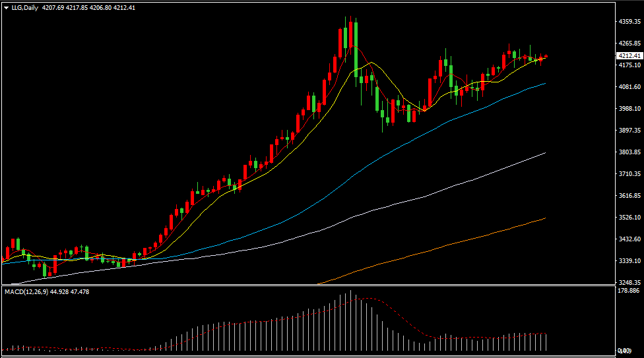Click the last MACD histogram bar
This screenshot has height=358, width=644.
(546, 342)
